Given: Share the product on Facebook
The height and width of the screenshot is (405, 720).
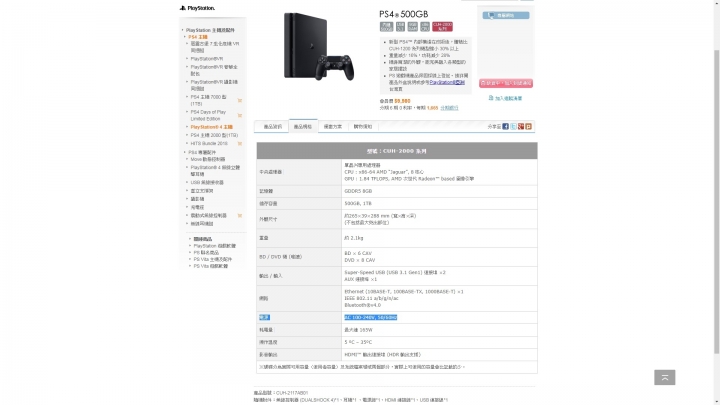Looking at the screenshot, I should click(506, 126).
